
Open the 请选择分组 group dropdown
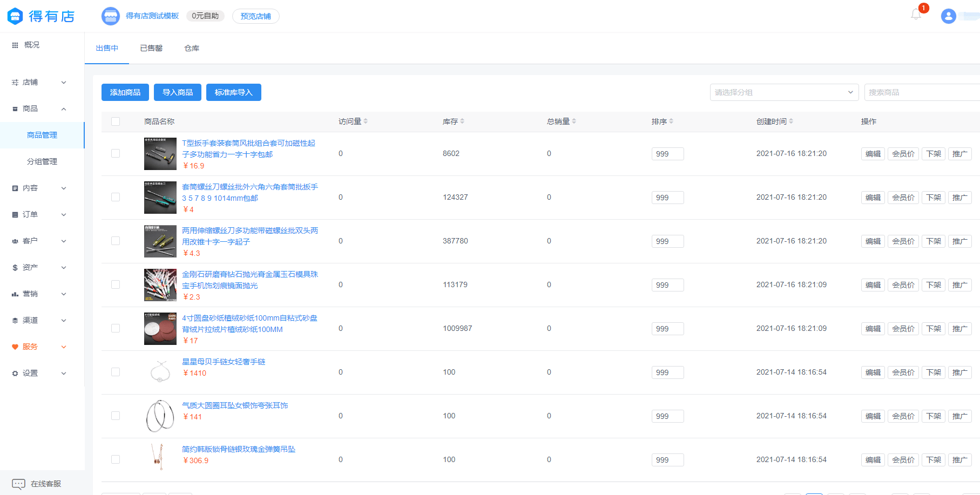click(783, 92)
